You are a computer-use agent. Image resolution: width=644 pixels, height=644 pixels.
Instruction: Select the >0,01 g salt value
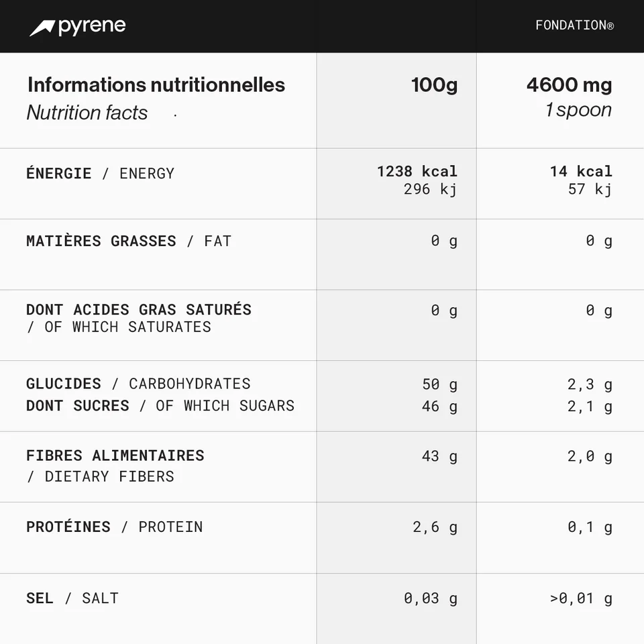pos(581,599)
